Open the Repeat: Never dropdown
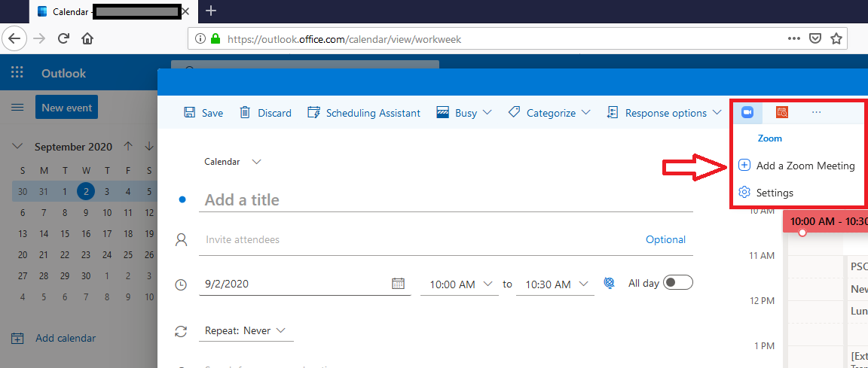 click(x=246, y=330)
